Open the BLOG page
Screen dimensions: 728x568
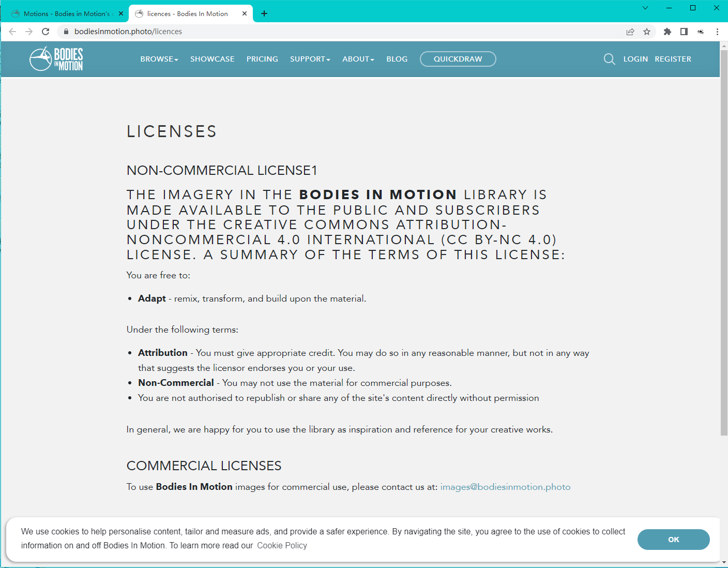(x=397, y=59)
